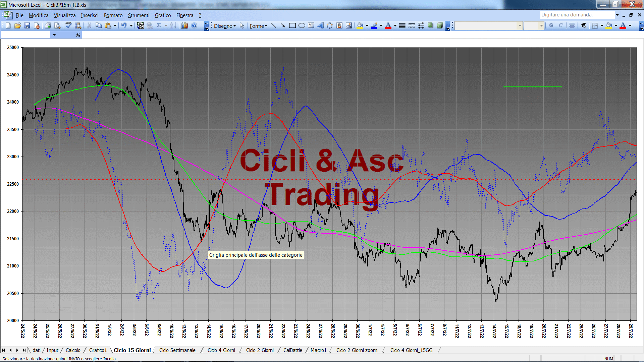Copy selection with the Copy icon
The image size is (644, 362).
pyautogui.click(x=99, y=25)
